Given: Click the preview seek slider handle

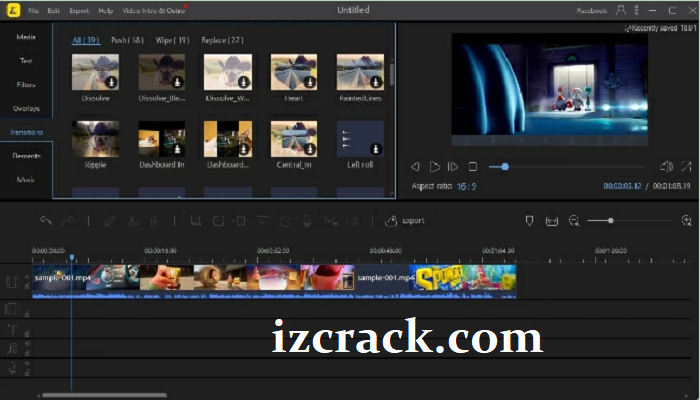Looking at the screenshot, I should point(505,167).
